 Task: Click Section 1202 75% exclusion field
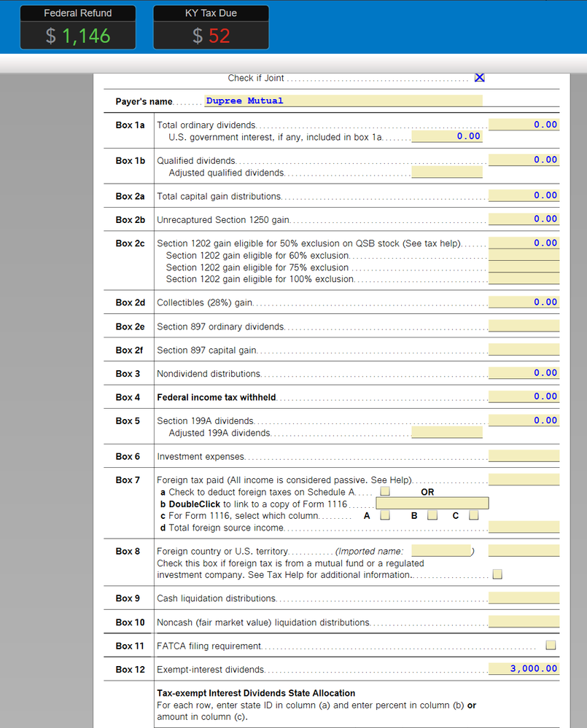[524, 267]
